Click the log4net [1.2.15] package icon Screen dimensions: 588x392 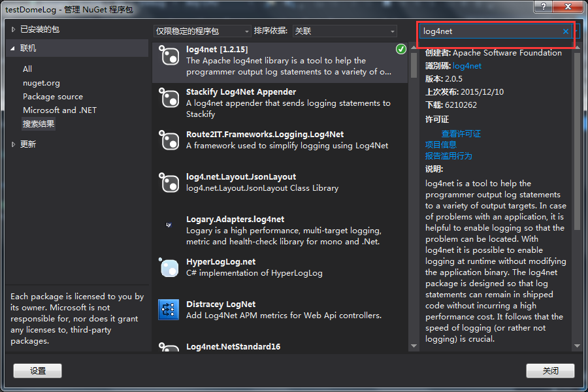coord(169,56)
